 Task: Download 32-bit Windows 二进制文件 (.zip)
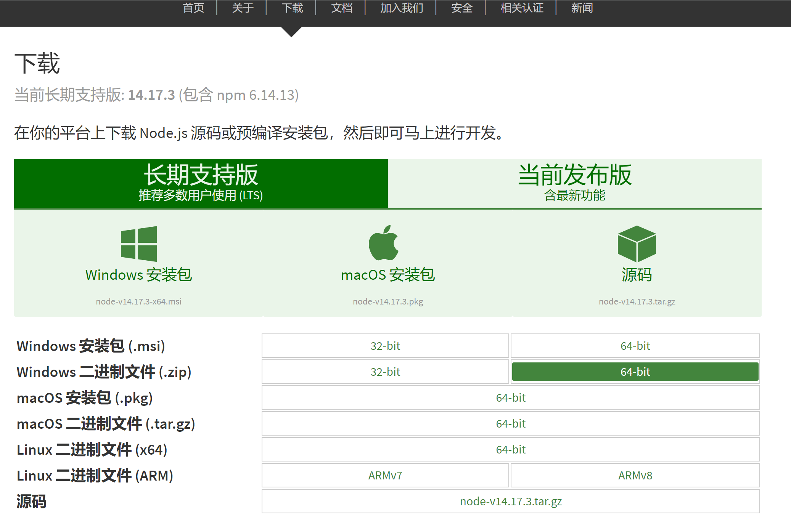385,372
